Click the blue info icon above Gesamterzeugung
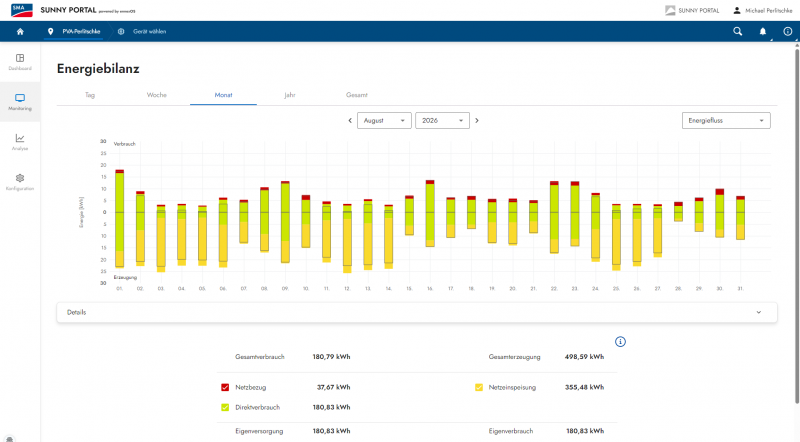This screenshot has height=442, width=800. click(x=620, y=342)
